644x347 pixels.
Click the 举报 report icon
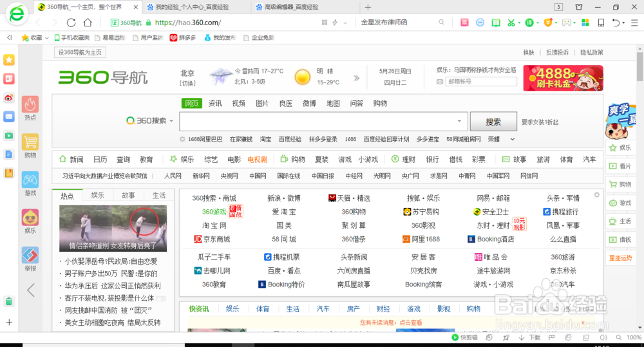(30, 256)
